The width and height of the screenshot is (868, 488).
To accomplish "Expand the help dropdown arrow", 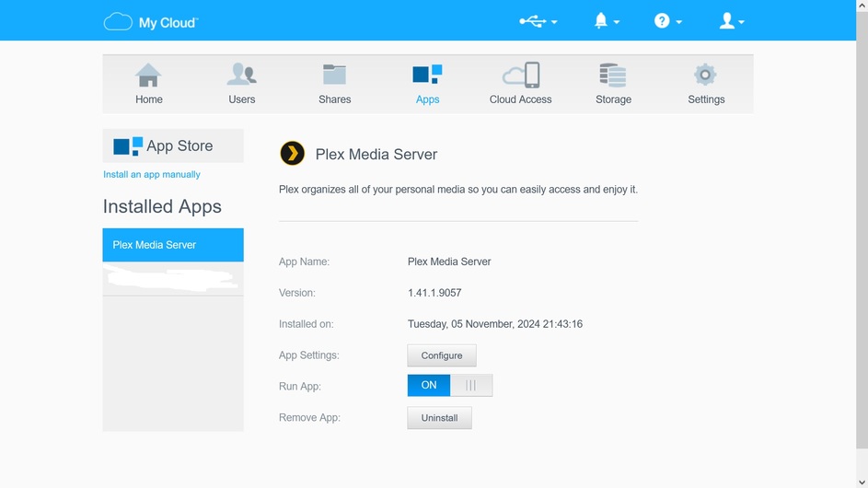I will (678, 22).
